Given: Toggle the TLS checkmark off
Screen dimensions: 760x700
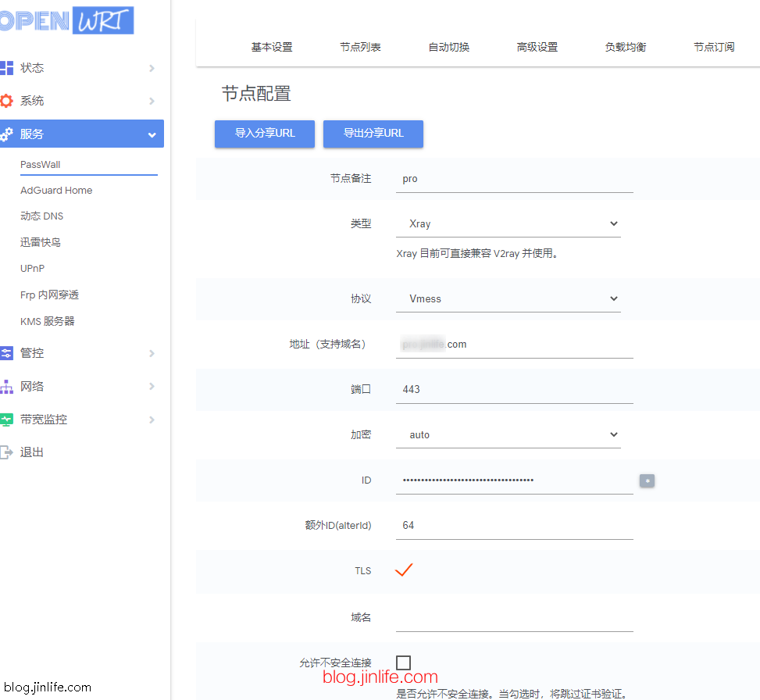Looking at the screenshot, I should (403, 570).
